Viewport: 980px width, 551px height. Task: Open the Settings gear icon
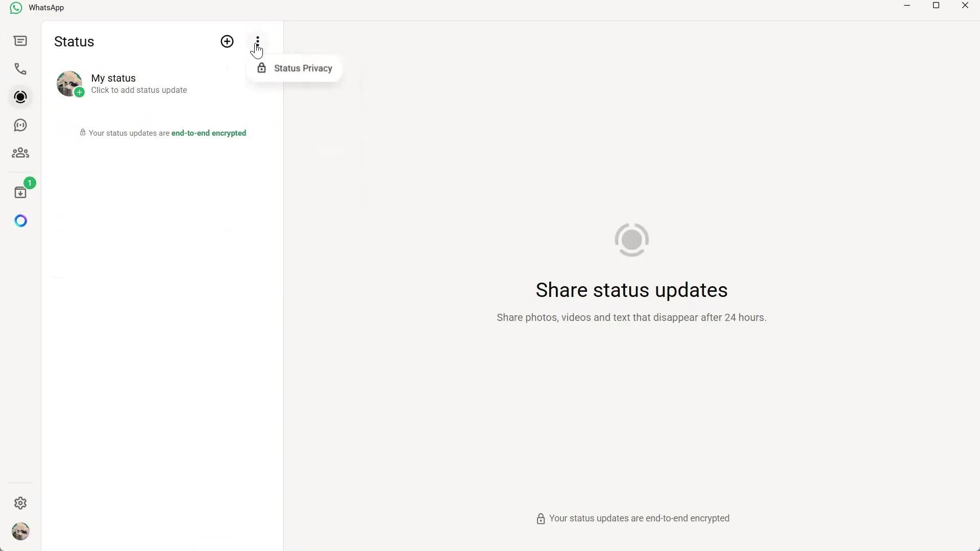click(20, 503)
